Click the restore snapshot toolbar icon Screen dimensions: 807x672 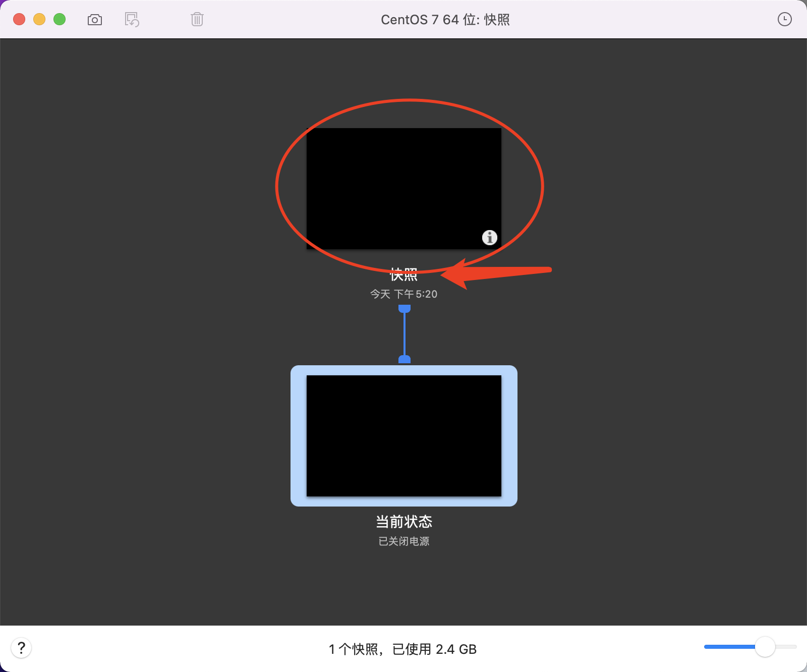point(132,20)
